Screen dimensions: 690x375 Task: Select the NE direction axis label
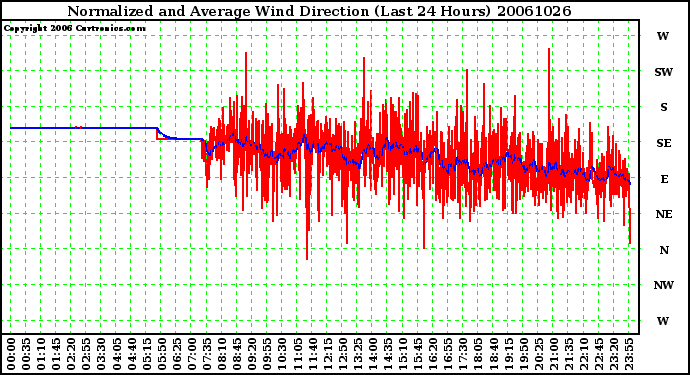pyautogui.click(x=664, y=214)
